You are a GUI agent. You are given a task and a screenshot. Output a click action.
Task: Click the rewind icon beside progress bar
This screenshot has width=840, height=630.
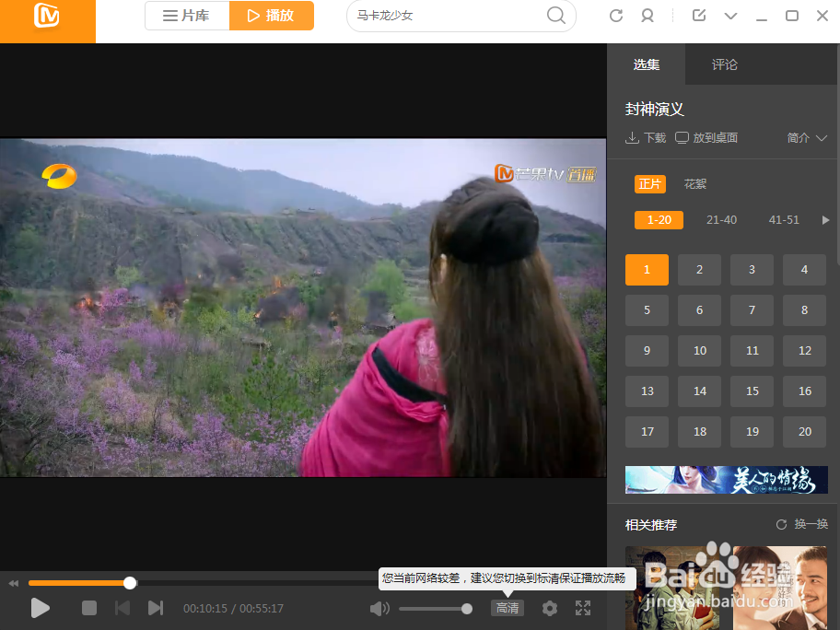(x=14, y=583)
